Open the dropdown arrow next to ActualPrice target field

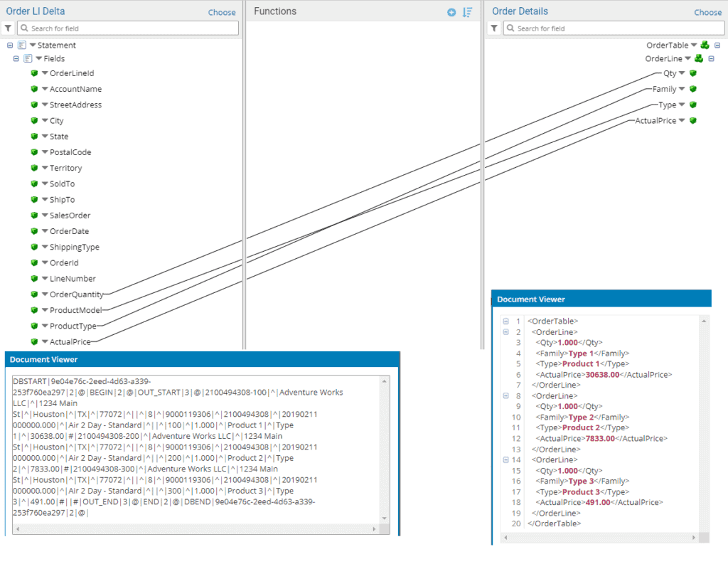point(682,120)
